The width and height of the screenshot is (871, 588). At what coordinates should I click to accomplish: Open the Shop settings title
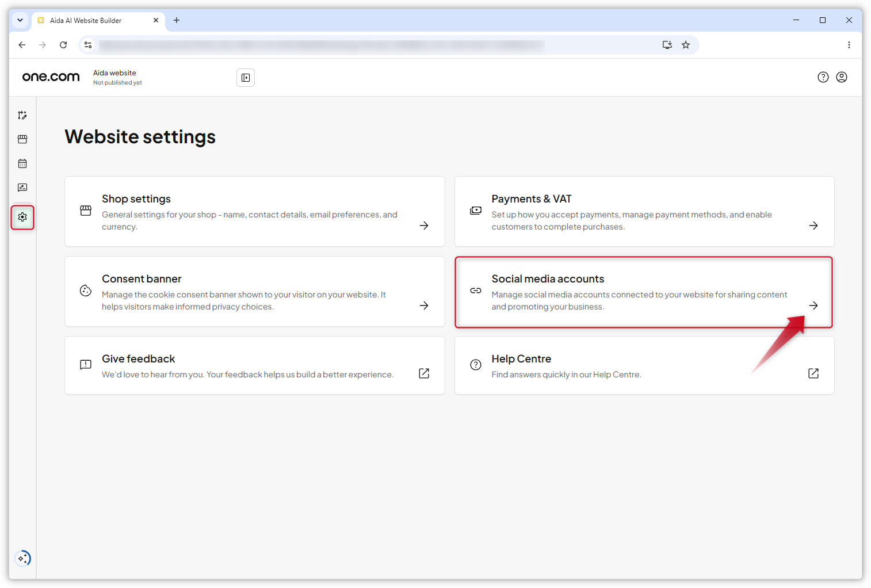[136, 199]
